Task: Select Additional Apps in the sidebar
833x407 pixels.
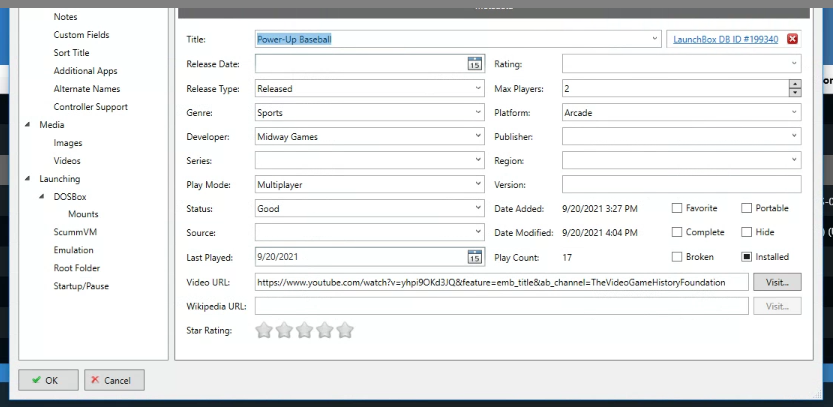Action: coord(86,71)
